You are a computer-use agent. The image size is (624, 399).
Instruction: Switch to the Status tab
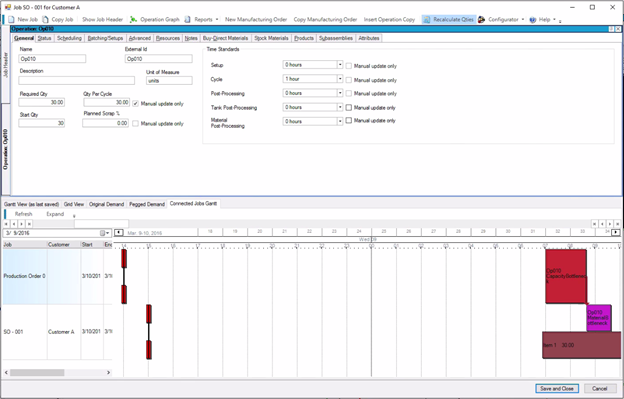45,38
